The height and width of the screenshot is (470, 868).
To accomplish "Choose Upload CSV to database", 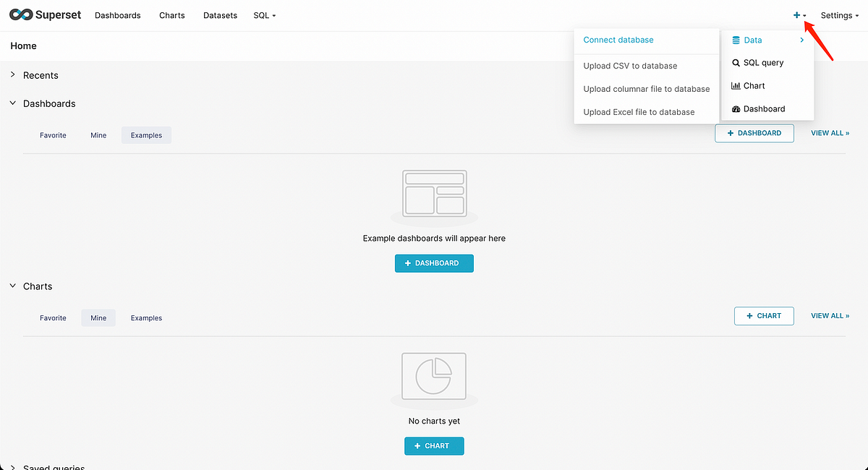I will (630, 65).
